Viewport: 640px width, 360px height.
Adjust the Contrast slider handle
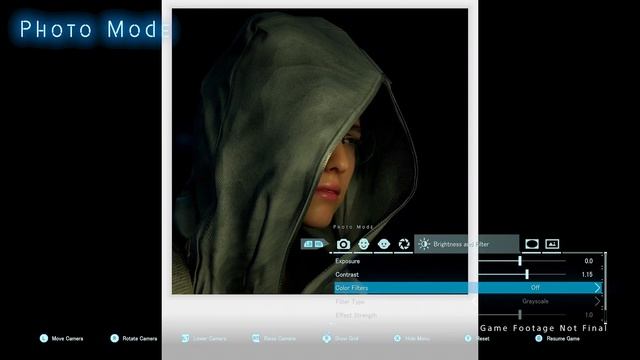(527, 274)
